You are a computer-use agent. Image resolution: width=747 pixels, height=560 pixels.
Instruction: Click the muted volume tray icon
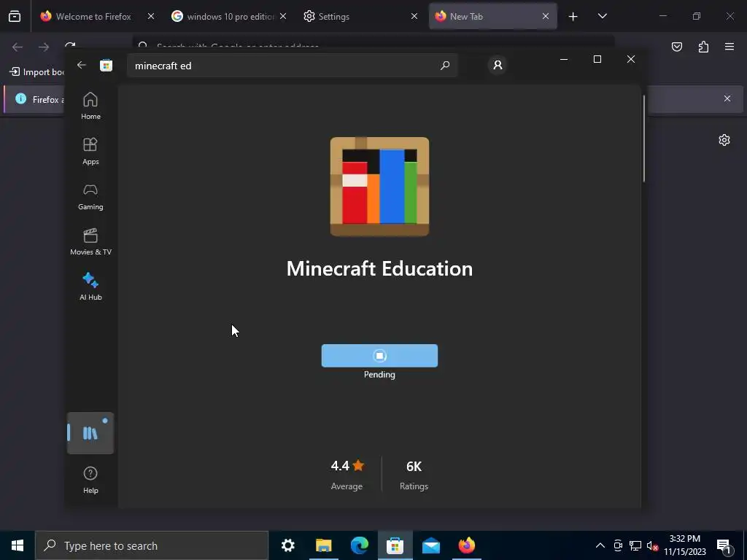[x=652, y=545]
